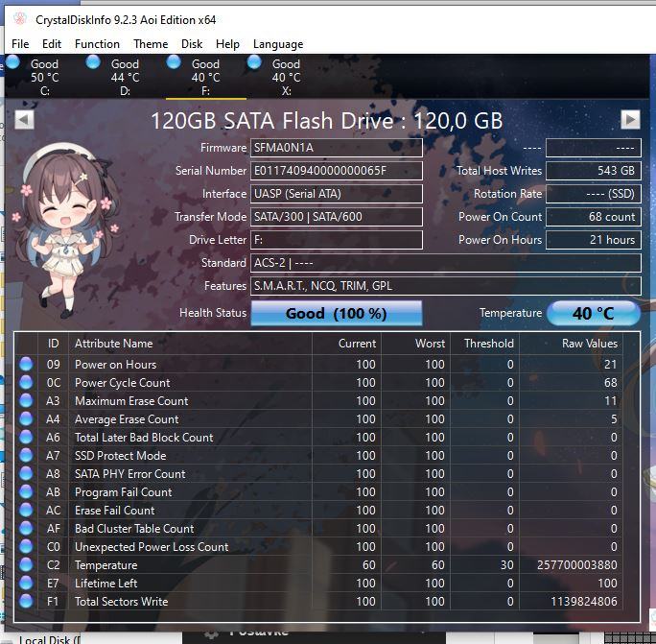Viewport: 656px width, 644px height.
Task: Click the Power On Count value 68 count
Action: pyautogui.click(x=594, y=217)
